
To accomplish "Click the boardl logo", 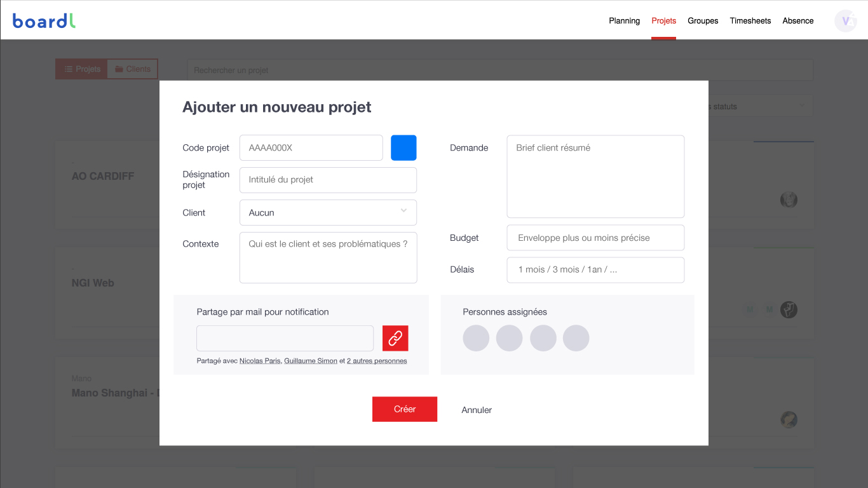I will point(44,21).
